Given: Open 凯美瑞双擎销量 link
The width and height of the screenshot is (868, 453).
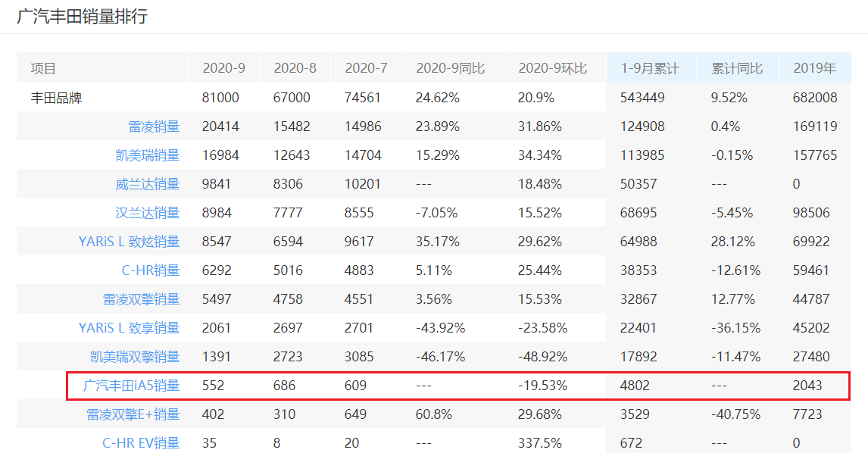Looking at the screenshot, I should click(135, 357).
